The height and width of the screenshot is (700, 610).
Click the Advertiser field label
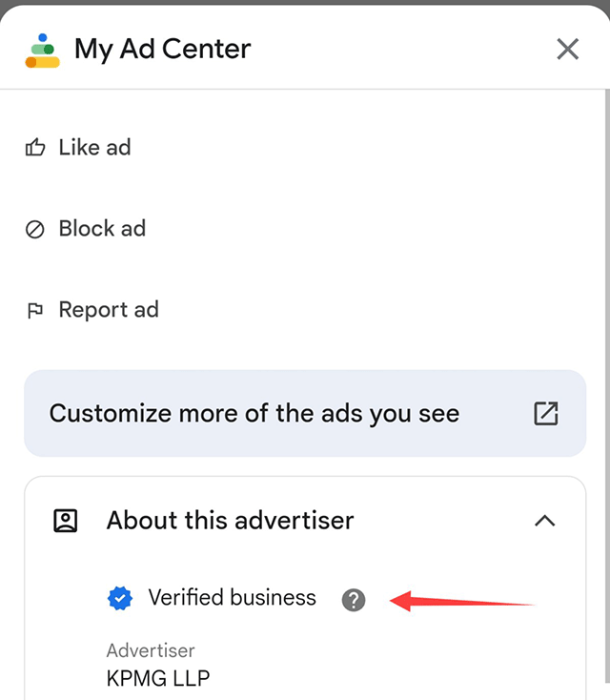click(x=151, y=650)
